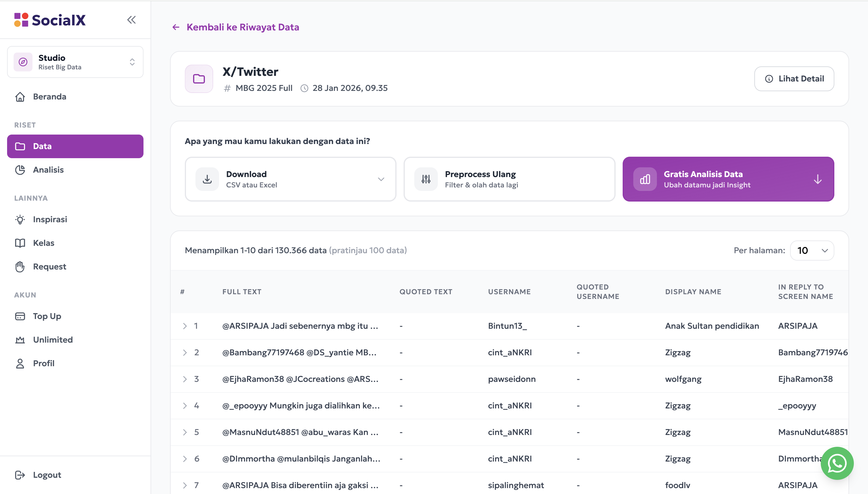868x494 pixels.
Task: Click the USERNAME column header
Action: [x=509, y=292]
